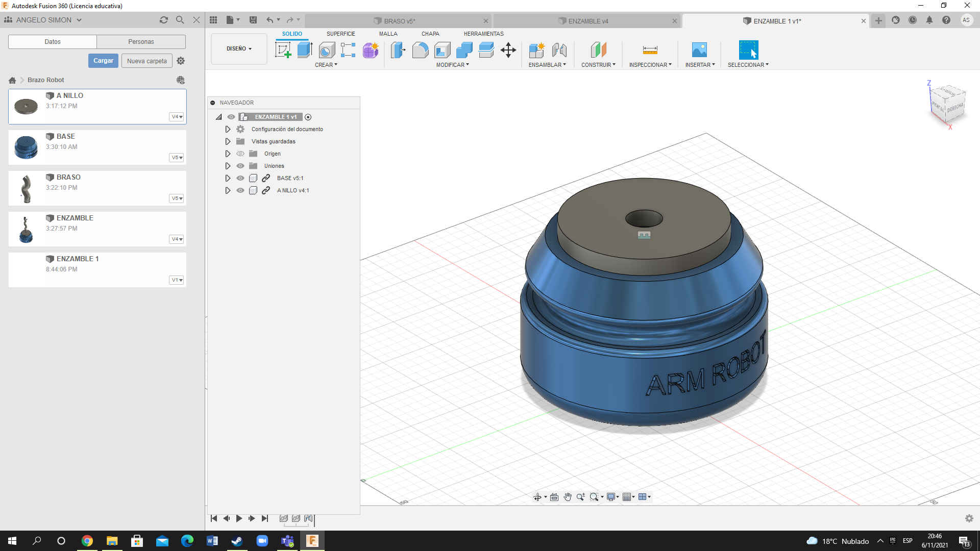The width and height of the screenshot is (980, 551).
Task: Switch to the CHAPA tab
Action: [x=430, y=34]
